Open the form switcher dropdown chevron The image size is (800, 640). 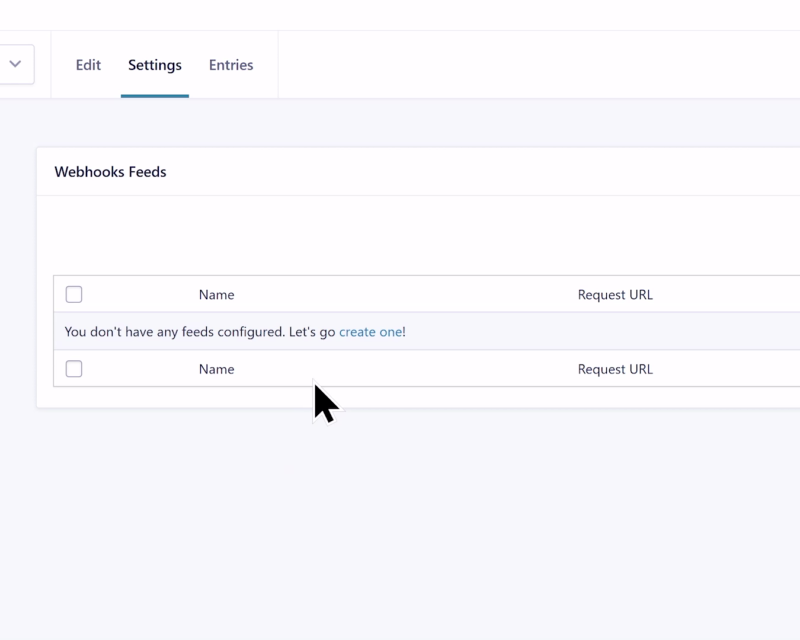tap(15, 64)
